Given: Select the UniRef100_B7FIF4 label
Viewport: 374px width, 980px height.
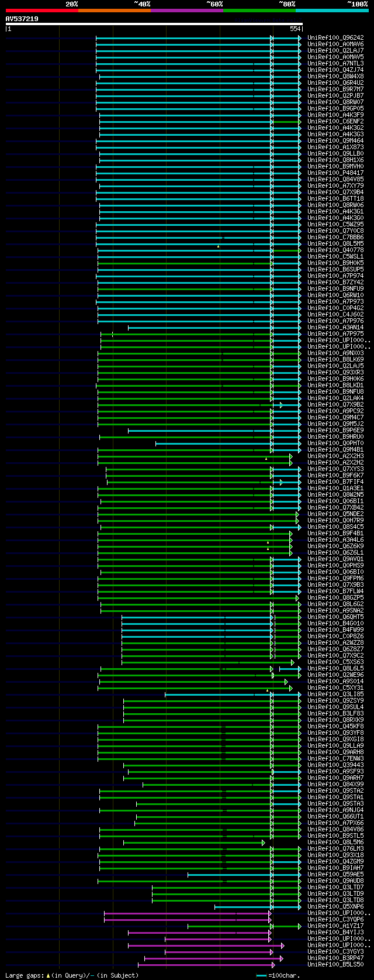Looking at the screenshot, I should pos(335,482).
